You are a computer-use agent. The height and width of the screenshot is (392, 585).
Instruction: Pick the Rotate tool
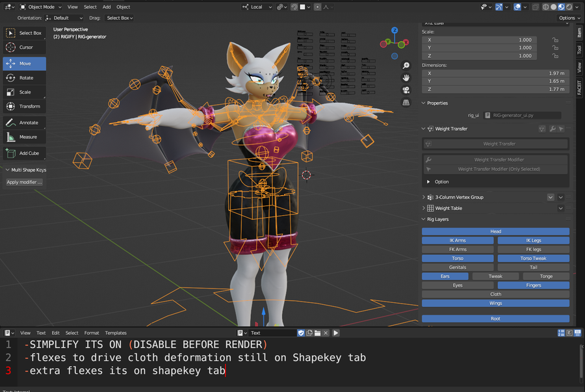click(x=24, y=78)
